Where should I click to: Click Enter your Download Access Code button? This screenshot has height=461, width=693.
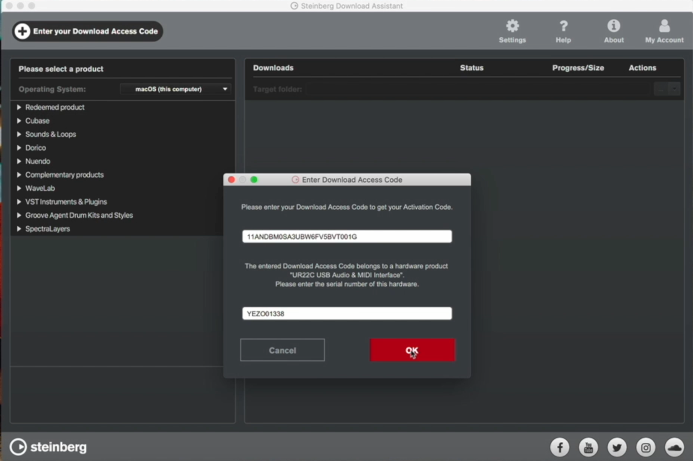(88, 31)
